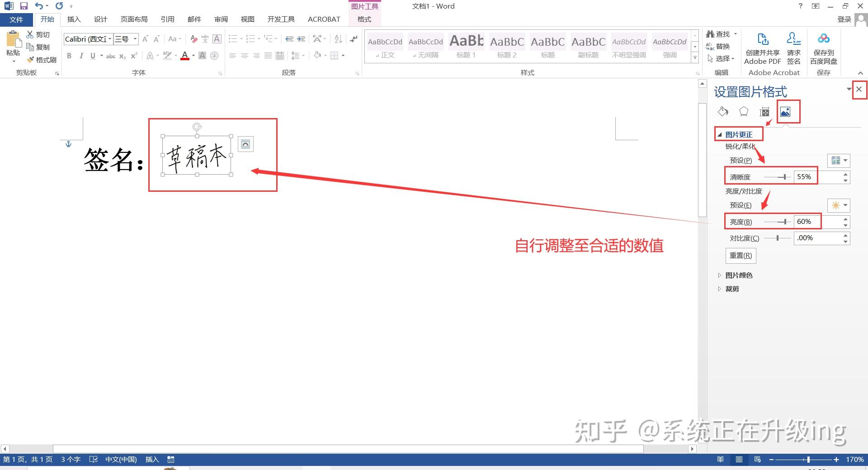Click the Superscript x² icon
Image resolution: width=868 pixels, height=470 pixels.
coord(134,56)
